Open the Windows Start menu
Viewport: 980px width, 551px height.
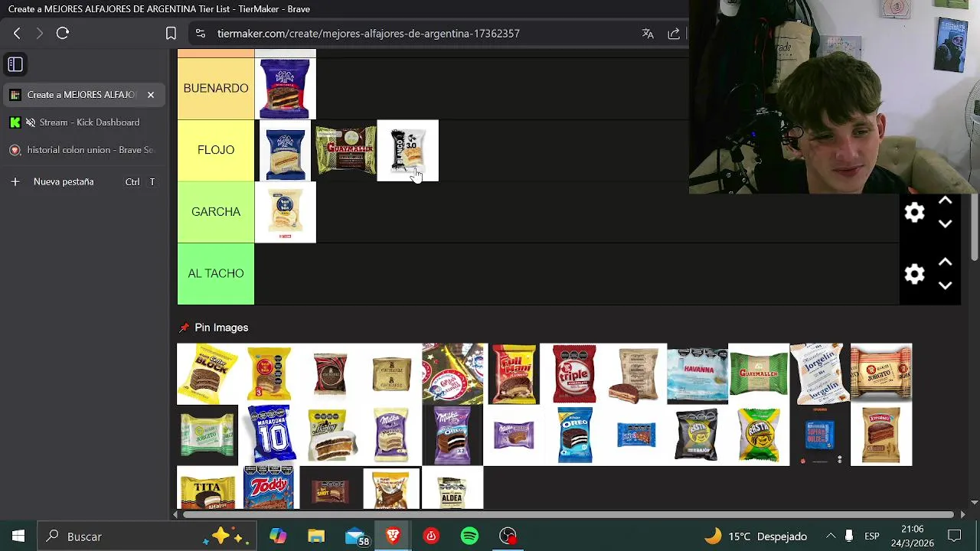pyautogui.click(x=18, y=536)
